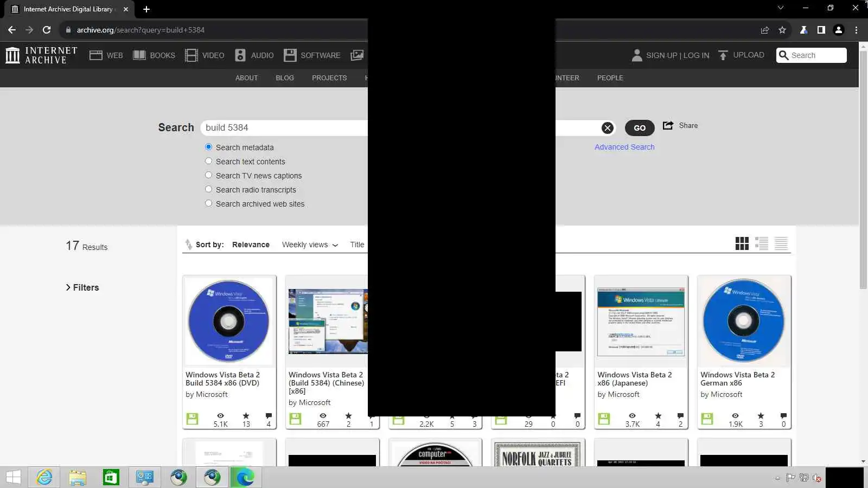Select Search archived web sites option
868x488 pixels.
tap(208, 203)
